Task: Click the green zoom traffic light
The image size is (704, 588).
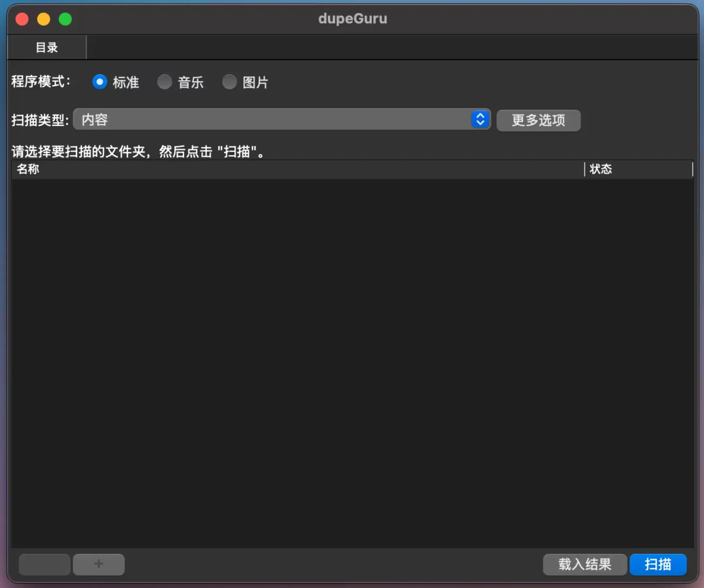Action: [x=65, y=19]
